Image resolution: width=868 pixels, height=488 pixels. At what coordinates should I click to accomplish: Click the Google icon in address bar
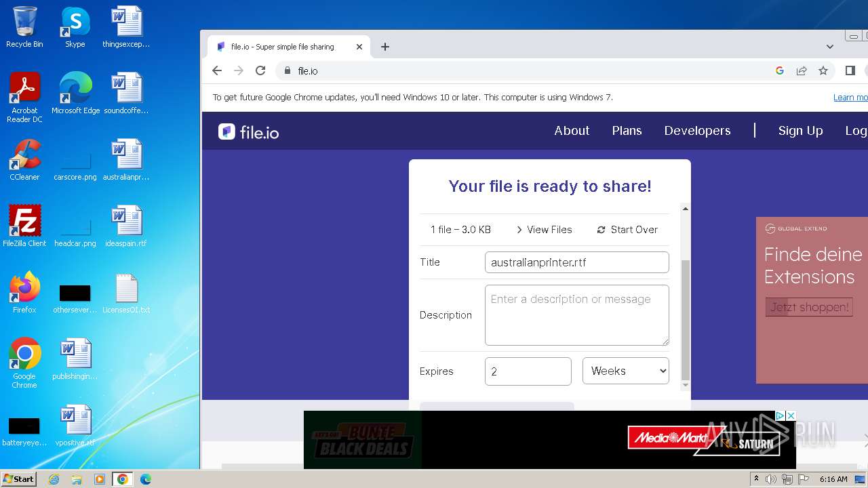pyautogui.click(x=780, y=70)
